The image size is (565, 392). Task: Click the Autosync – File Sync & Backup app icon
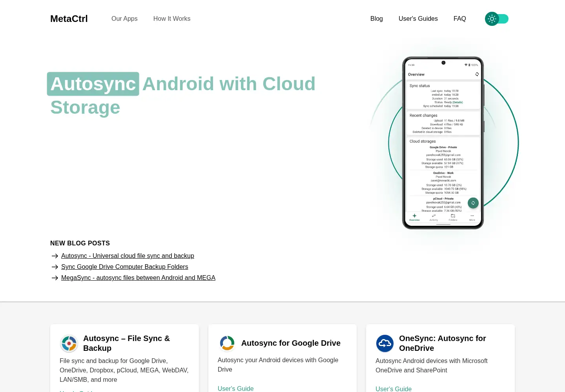pos(69,343)
